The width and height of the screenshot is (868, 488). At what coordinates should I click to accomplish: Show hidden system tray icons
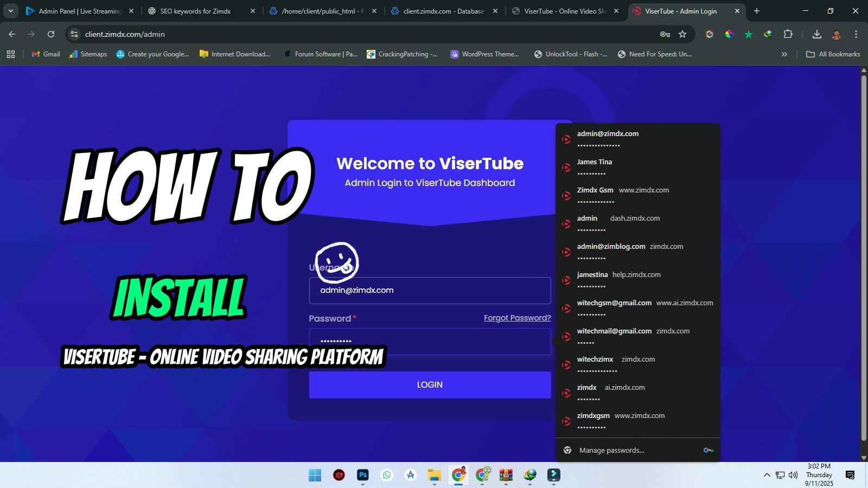click(767, 475)
